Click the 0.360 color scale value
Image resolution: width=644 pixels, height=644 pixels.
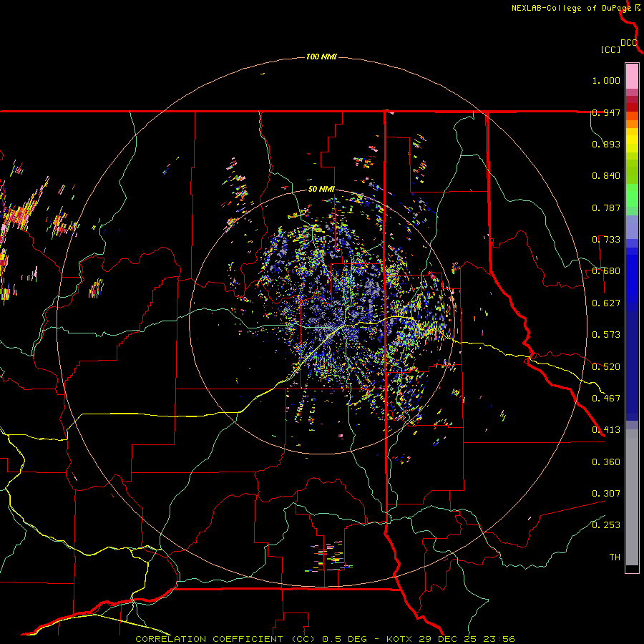click(x=606, y=462)
